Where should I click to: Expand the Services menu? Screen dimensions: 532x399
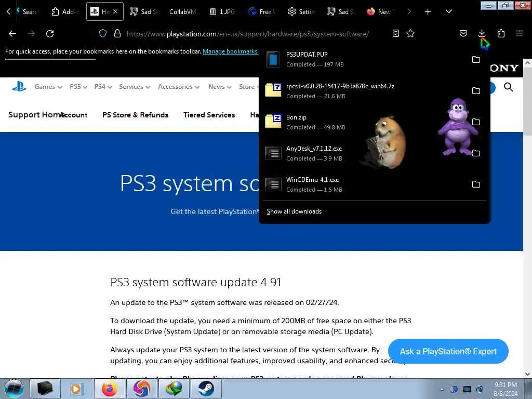(135, 87)
